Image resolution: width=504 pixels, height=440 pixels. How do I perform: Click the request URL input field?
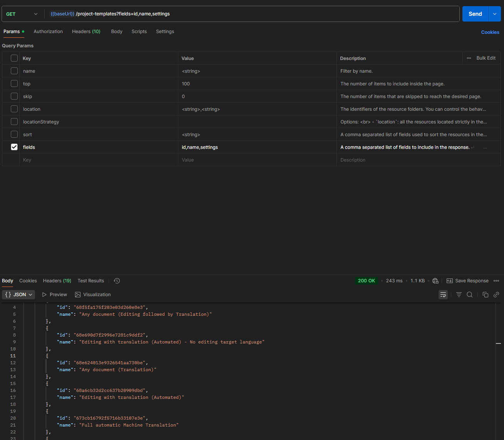pos(270,14)
